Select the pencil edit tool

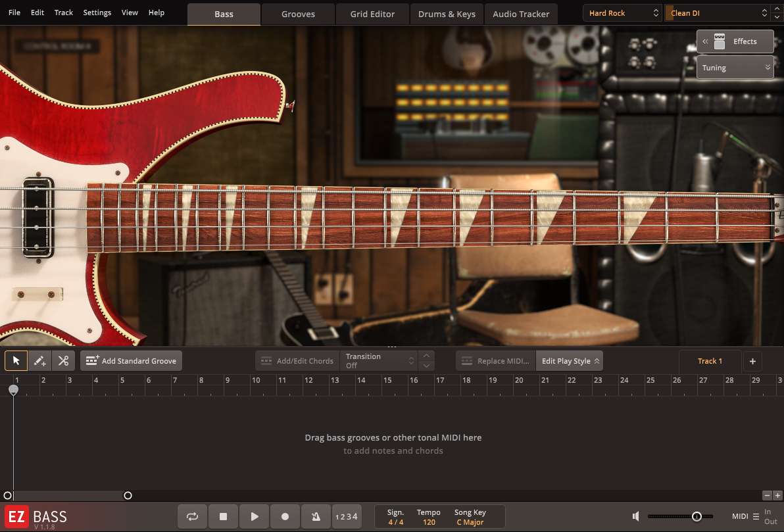[x=39, y=360]
